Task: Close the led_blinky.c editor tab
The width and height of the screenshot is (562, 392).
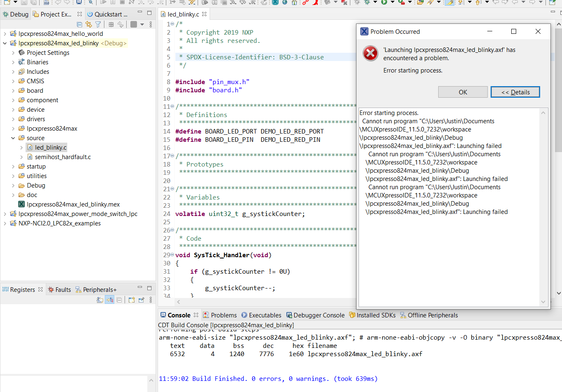Action: point(204,14)
